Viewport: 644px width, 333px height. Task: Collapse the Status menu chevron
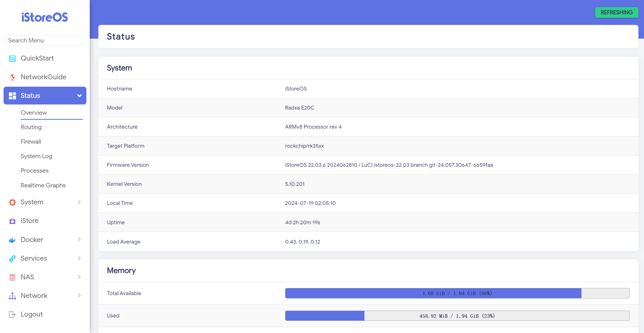(x=79, y=96)
